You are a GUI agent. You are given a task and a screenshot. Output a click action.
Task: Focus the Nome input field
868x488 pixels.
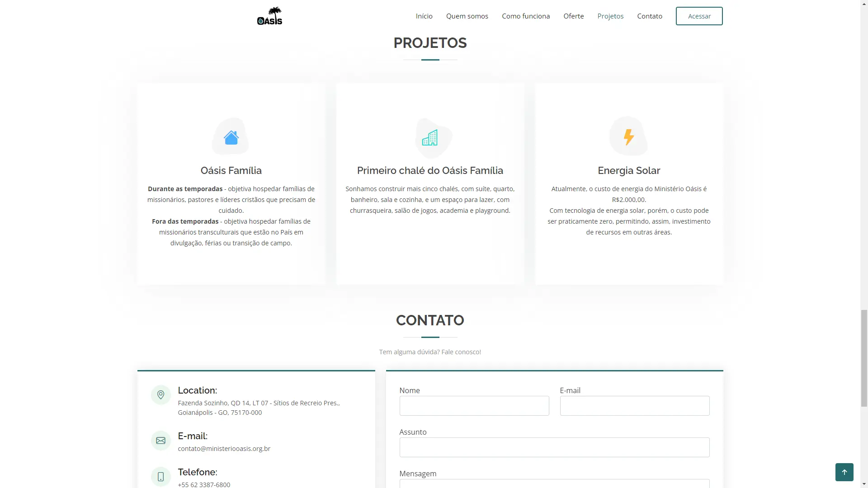474,406
